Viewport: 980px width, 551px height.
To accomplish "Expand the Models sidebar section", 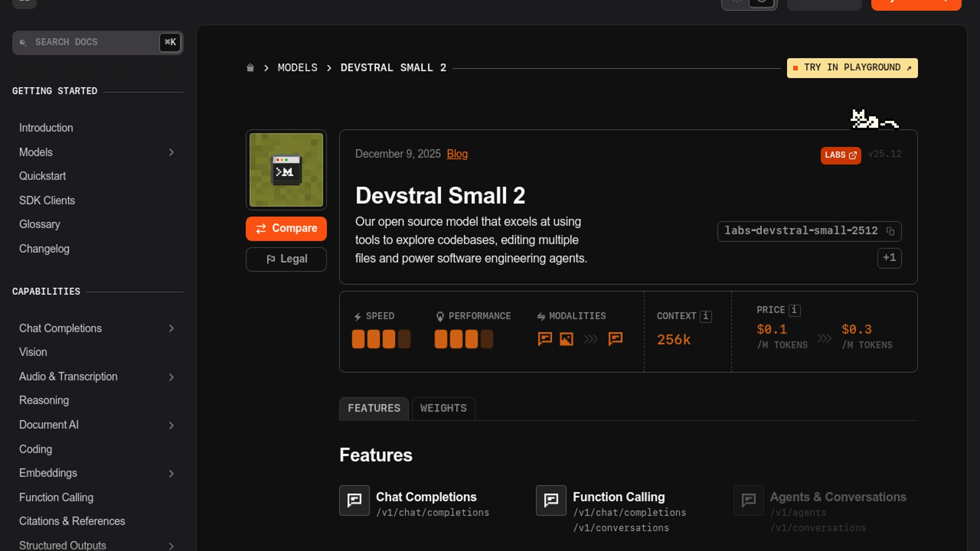I will pos(171,153).
